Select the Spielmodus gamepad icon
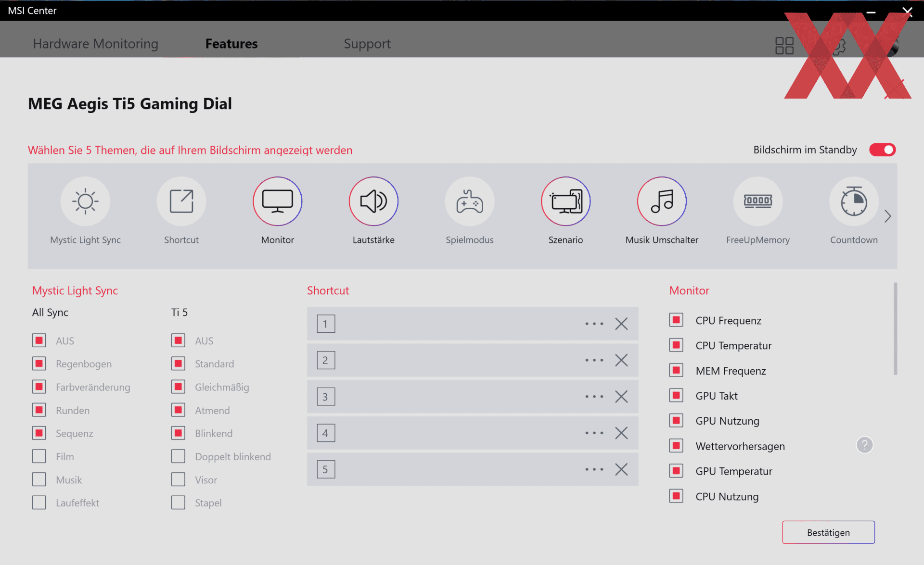 tap(470, 201)
